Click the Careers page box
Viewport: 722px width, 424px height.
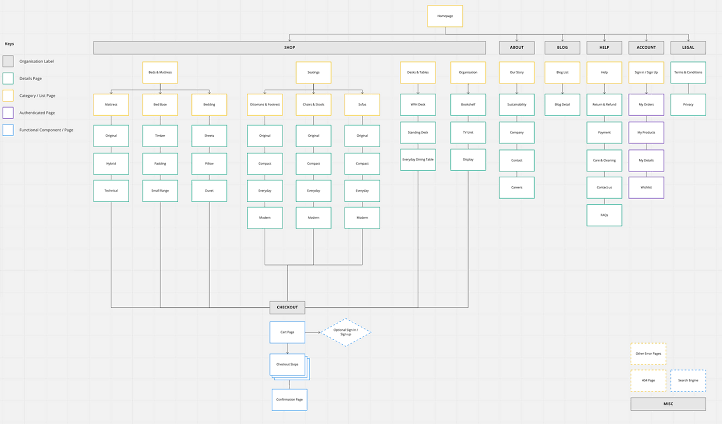click(517, 188)
